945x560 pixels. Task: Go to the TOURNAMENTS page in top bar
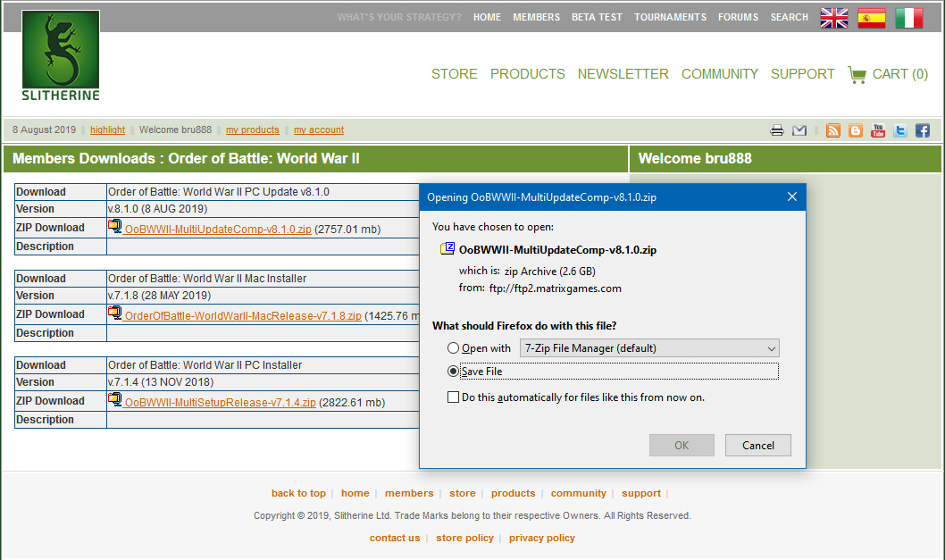(x=670, y=17)
